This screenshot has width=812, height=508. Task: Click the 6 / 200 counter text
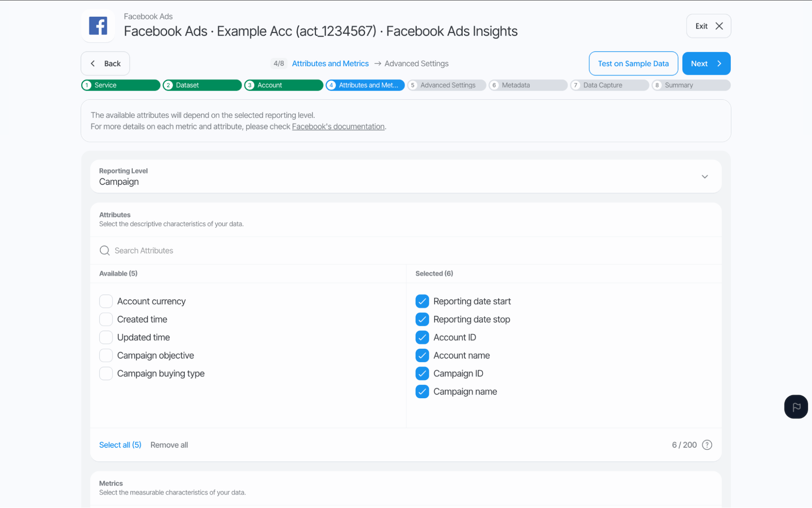pyautogui.click(x=684, y=445)
